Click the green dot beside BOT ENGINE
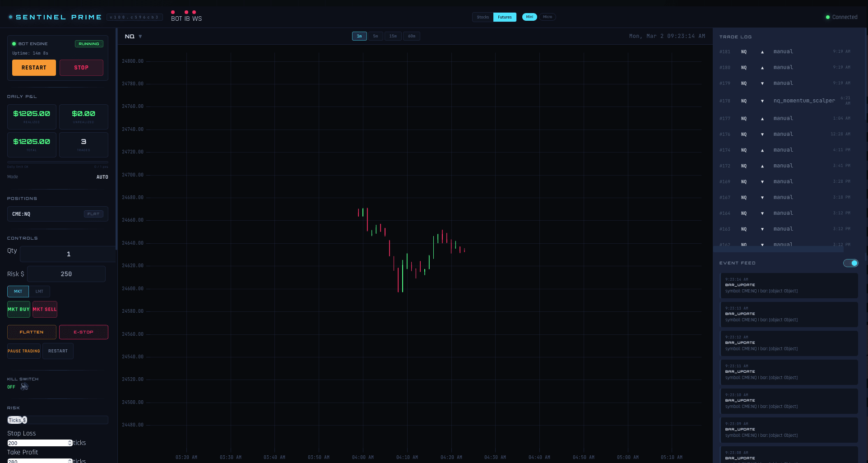Image resolution: width=868 pixels, height=463 pixels. point(14,43)
